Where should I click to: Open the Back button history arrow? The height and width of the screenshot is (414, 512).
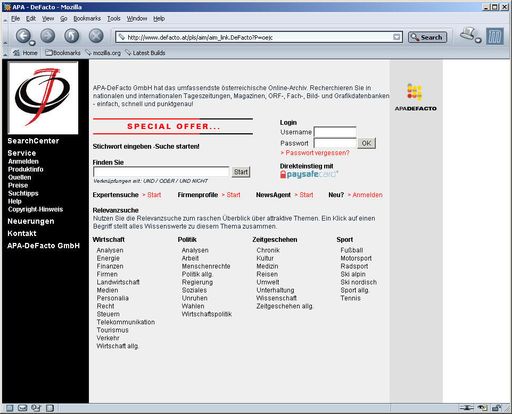(32, 43)
